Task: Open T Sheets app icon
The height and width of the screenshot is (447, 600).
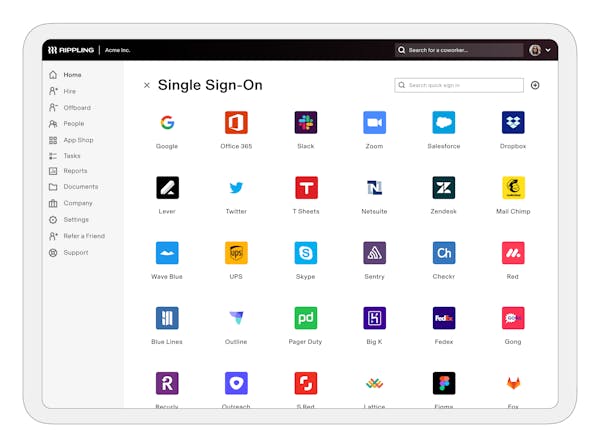Action: click(x=306, y=188)
